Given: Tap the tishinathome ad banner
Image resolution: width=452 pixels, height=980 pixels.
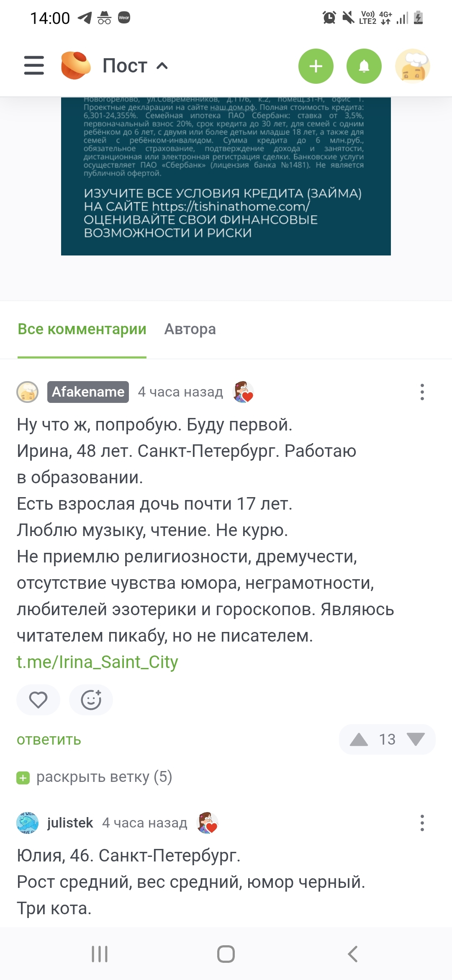Looking at the screenshot, I should coord(226,176).
